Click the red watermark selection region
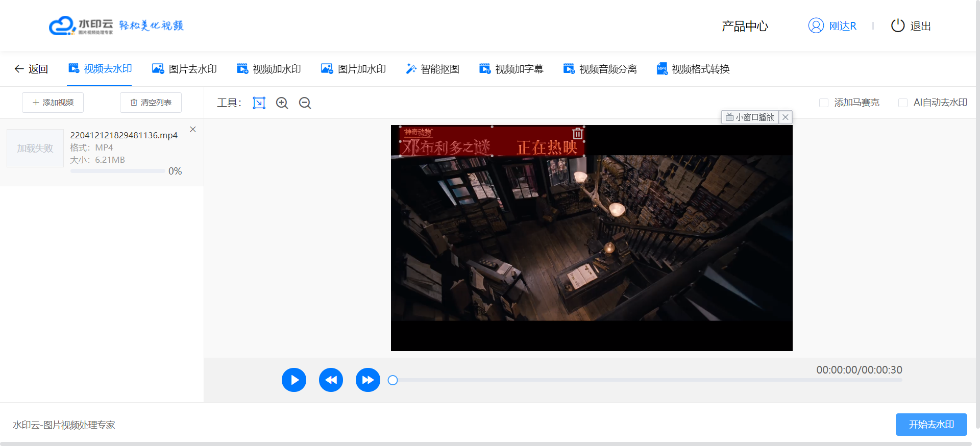Screen dimensions: 980x446 pyautogui.click(x=492, y=141)
